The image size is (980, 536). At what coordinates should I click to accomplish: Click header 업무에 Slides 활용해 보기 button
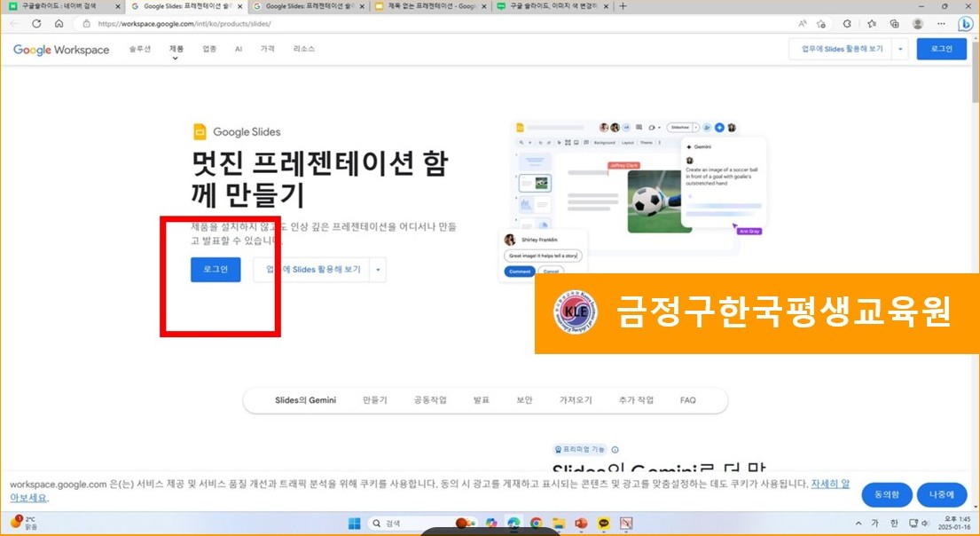tap(842, 49)
